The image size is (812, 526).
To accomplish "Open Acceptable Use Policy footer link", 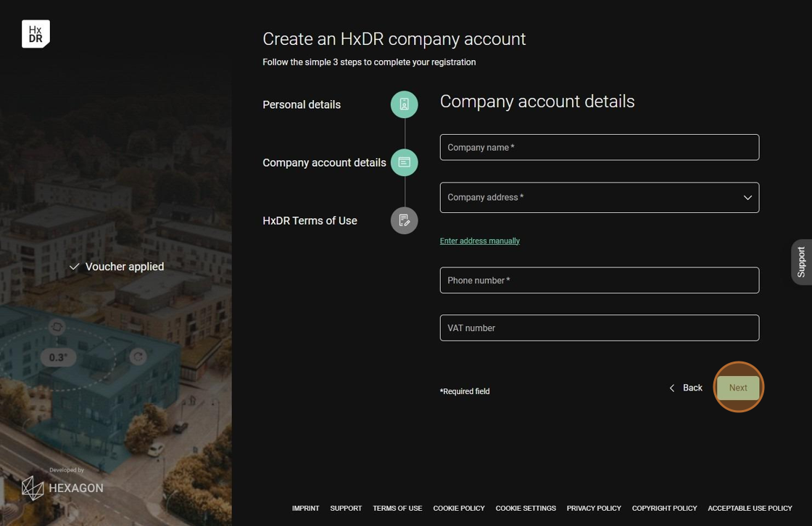I will tap(750, 509).
